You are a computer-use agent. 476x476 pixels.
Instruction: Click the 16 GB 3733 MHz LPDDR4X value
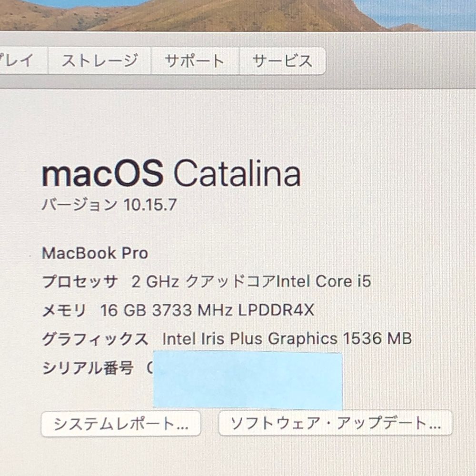click(x=208, y=310)
